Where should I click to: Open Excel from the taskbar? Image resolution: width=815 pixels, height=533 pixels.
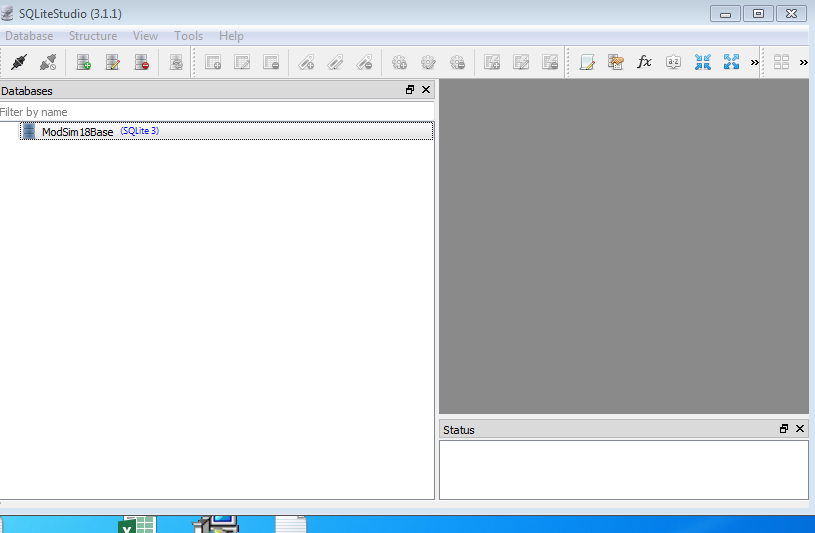[137, 525]
